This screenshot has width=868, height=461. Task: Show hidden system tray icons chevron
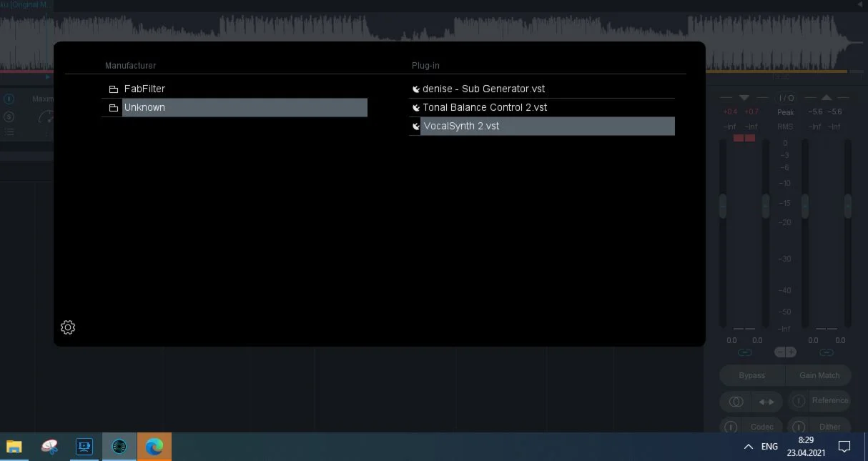[748, 447]
